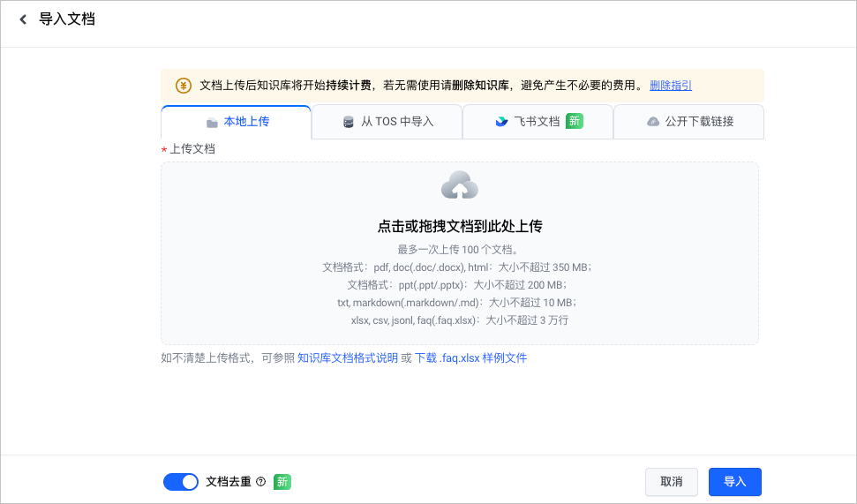The width and height of the screenshot is (857, 504).
Task: Click the yen coin billing notice icon
Action: point(183,86)
